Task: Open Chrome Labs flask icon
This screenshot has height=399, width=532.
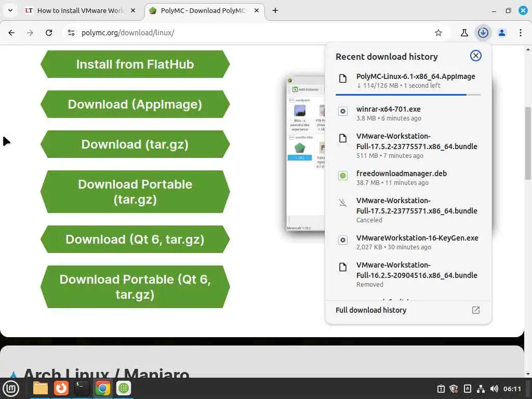Action: [x=464, y=33]
